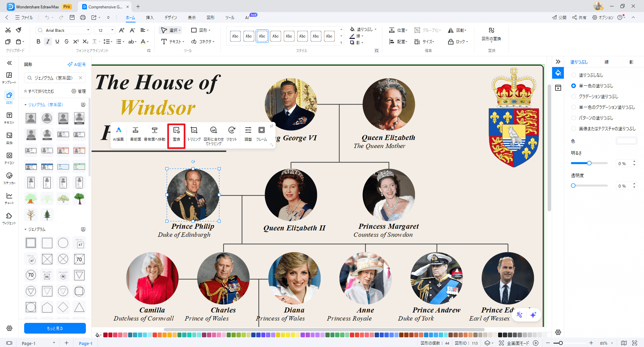
Task: Click the 図形の置換 shape replace icon
Action: pyautogui.click(x=491, y=34)
